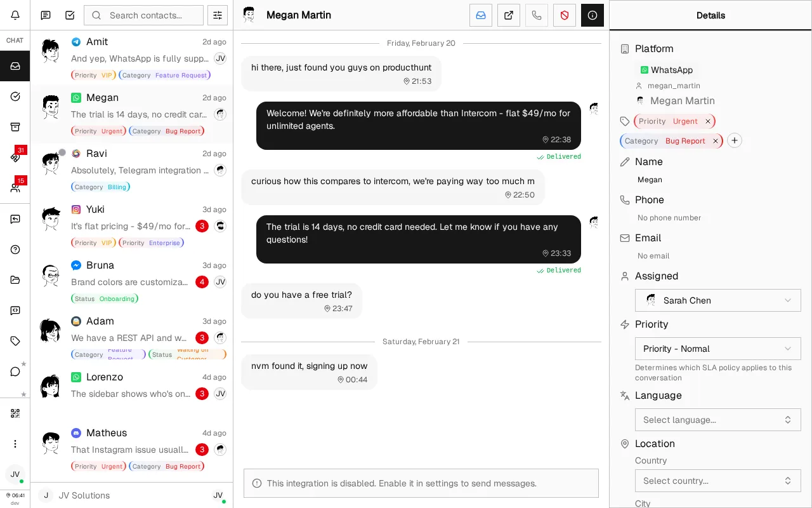The image size is (812, 508).
Task: Click the JV avatar at sidebar bottom
Action: pos(15,474)
